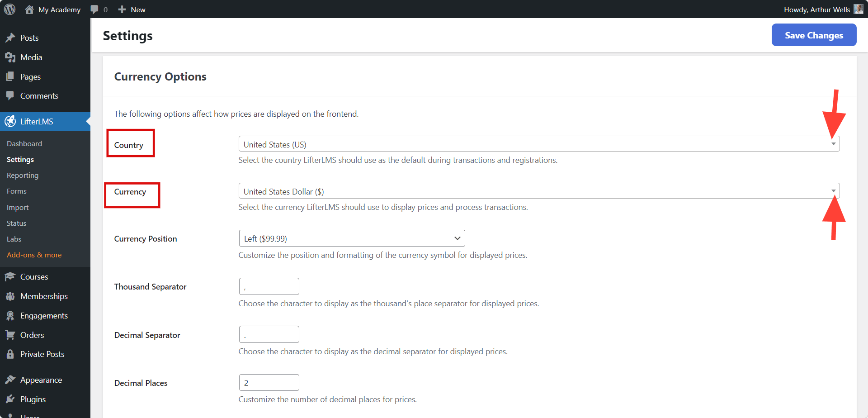Open the Forms submenu
Viewport: 868px width, 418px height.
click(17, 191)
